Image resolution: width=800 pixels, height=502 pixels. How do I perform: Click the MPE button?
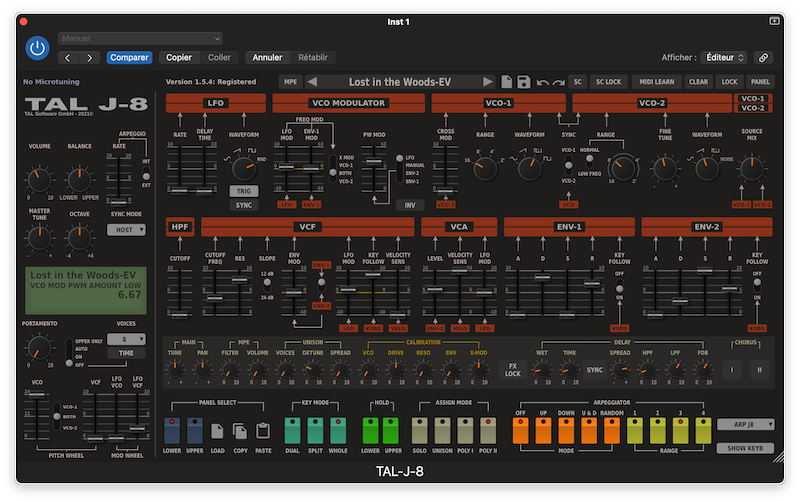[290, 82]
